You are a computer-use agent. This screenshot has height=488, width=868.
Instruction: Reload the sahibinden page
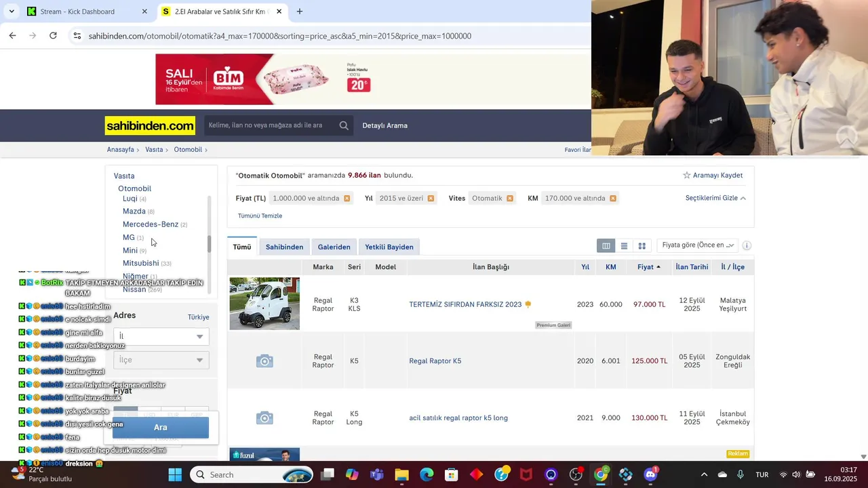pyautogui.click(x=53, y=36)
